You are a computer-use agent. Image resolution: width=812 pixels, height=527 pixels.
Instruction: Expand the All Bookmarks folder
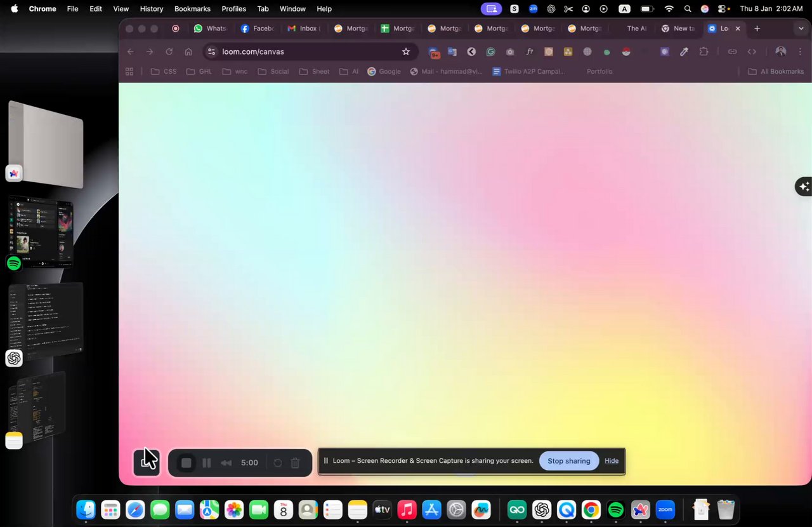tap(776, 72)
